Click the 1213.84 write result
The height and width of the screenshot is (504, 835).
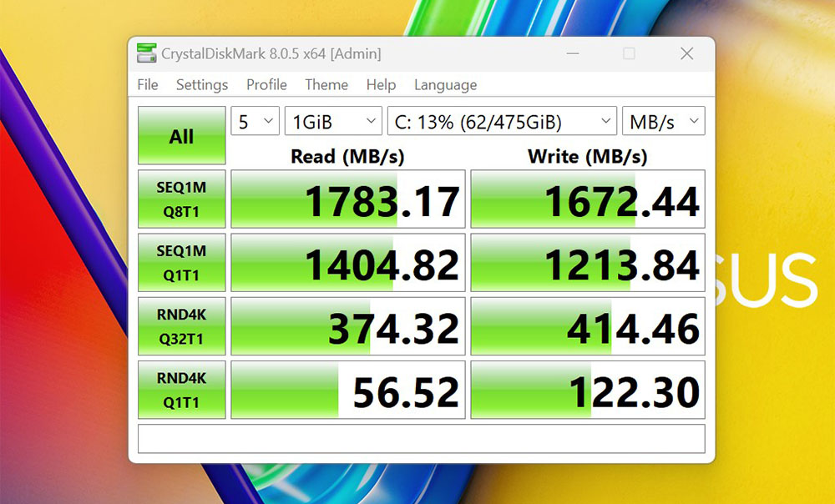tap(588, 262)
